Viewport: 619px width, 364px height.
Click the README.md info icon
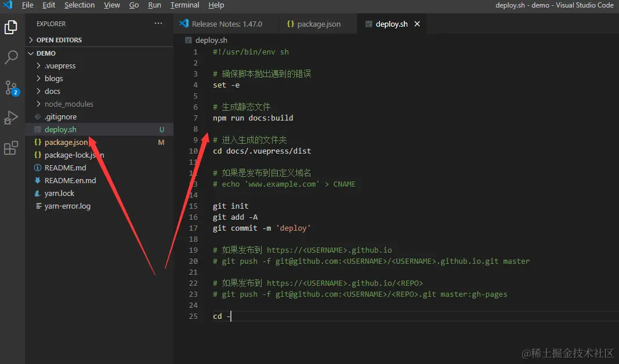[x=38, y=168]
